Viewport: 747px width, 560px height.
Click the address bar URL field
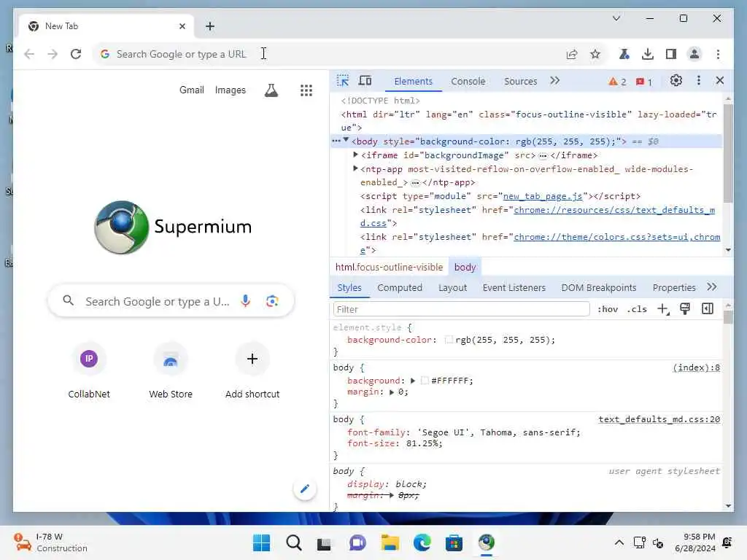tap(333, 54)
